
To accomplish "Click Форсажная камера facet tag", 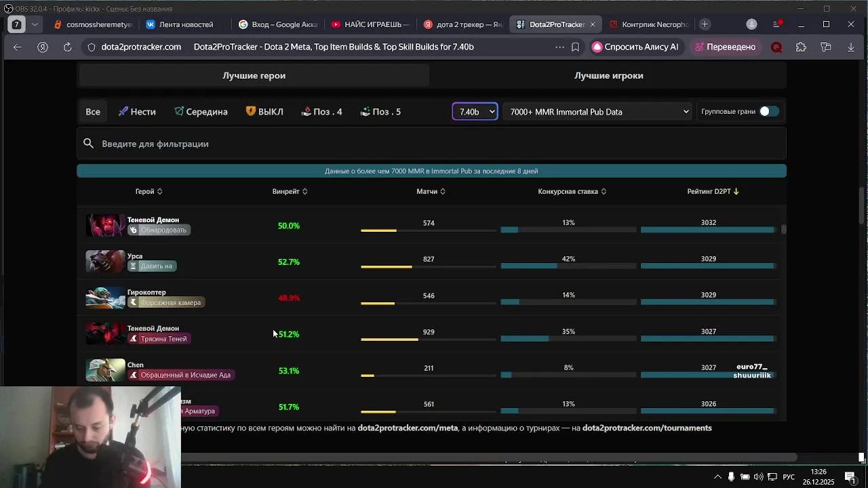I will point(166,302).
